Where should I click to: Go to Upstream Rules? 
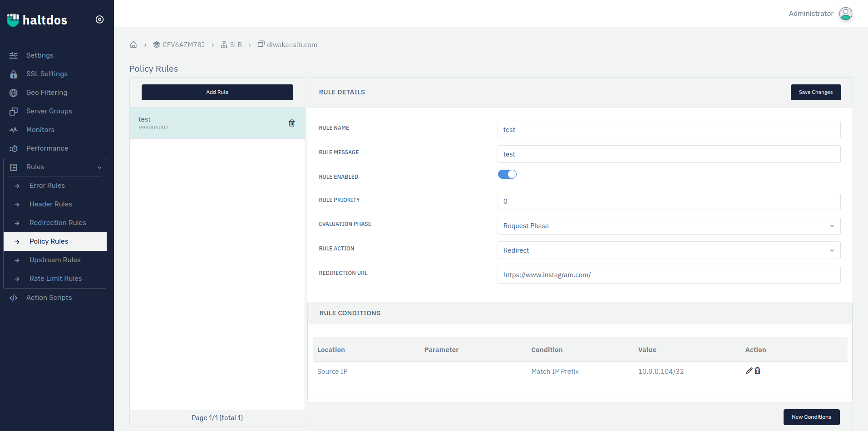click(x=55, y=260)
